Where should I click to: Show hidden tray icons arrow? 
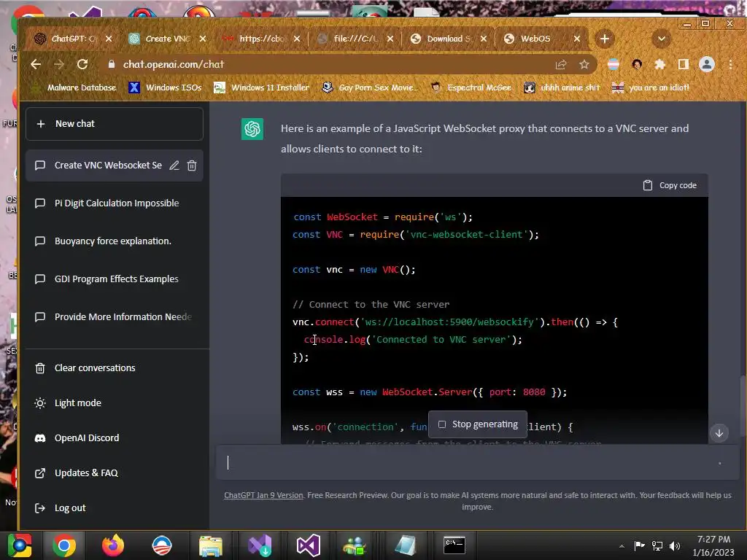coord(622,546)
